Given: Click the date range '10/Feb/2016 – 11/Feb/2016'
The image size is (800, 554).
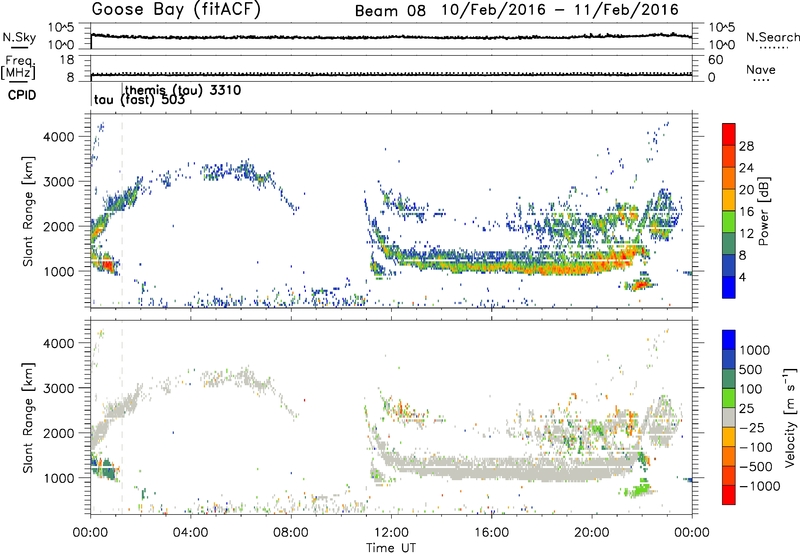Looking at the screenshot, I should [x=560, y=10].
